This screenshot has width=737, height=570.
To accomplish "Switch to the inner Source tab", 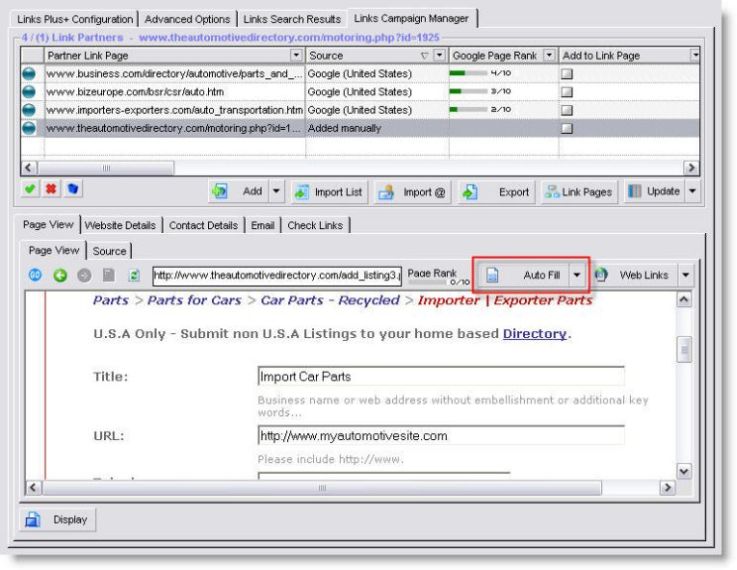I will click(x=109, y=251).
